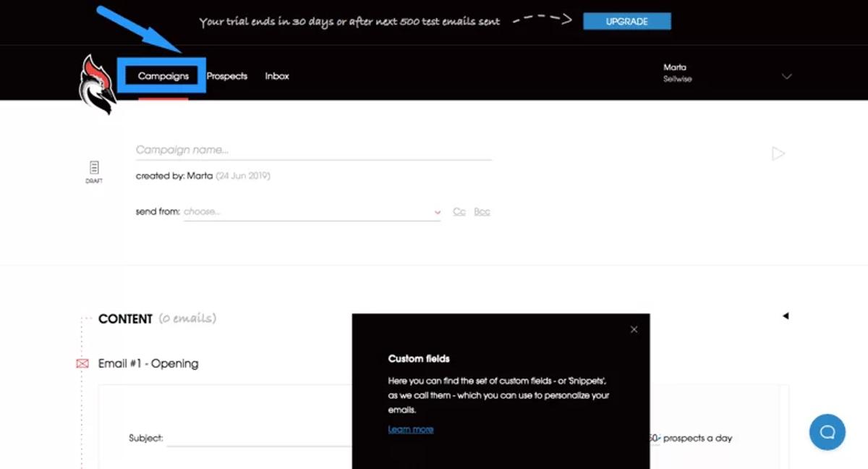Click the Woodpecker bird logo
Image resolution: width=868 pixels, height=469 pixels.
(x=98, y=84)
